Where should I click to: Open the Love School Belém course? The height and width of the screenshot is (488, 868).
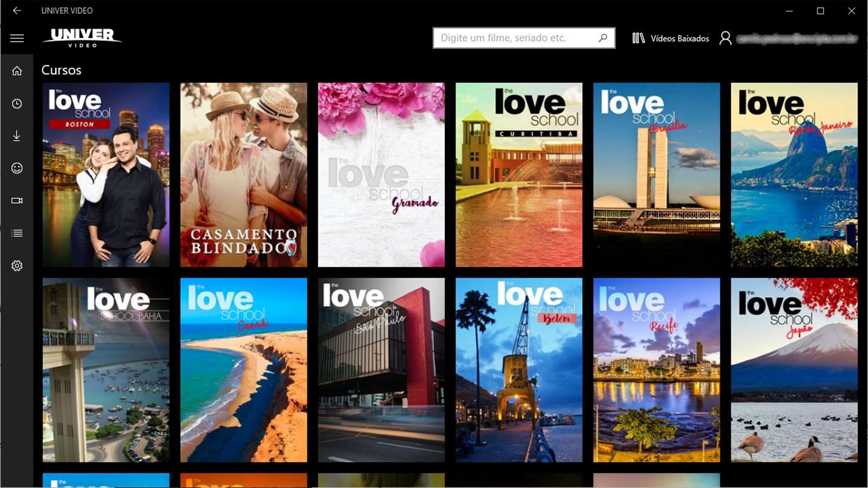tap(519, 370)
